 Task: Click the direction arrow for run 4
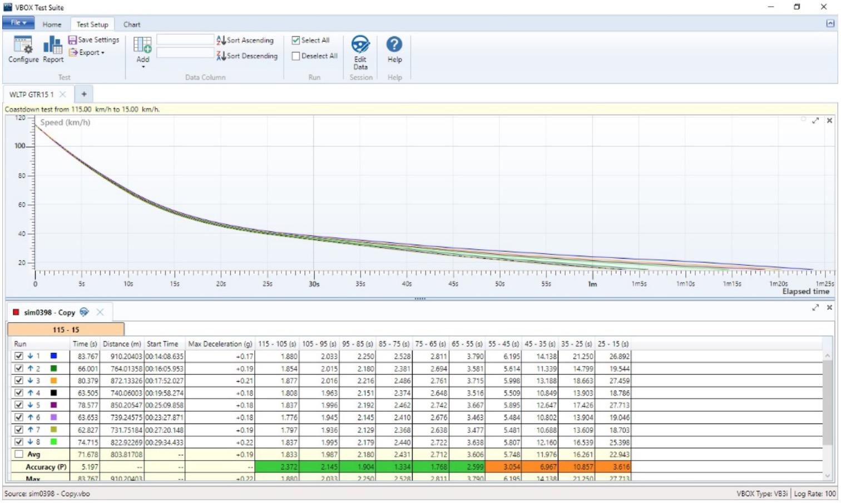[30, 393]
